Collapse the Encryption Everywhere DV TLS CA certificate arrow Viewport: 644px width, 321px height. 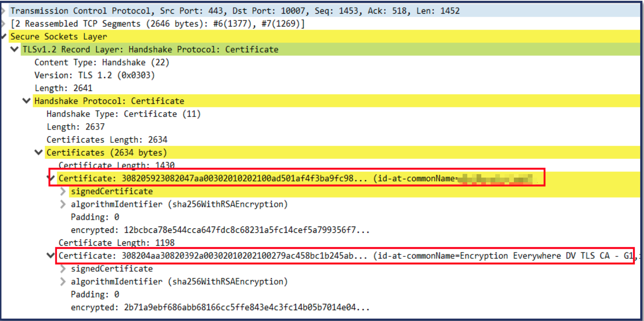click(50, 256)
